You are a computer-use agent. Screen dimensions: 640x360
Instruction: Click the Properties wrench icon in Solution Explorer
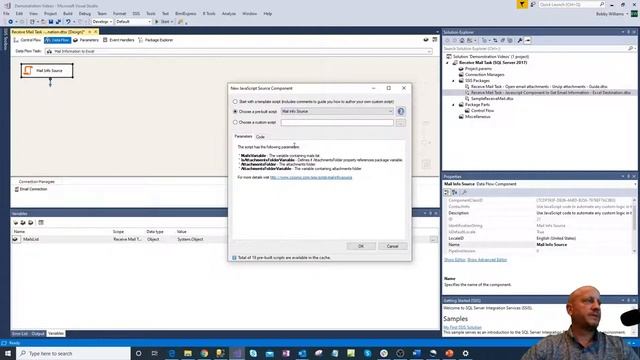[x=520, y=40]
